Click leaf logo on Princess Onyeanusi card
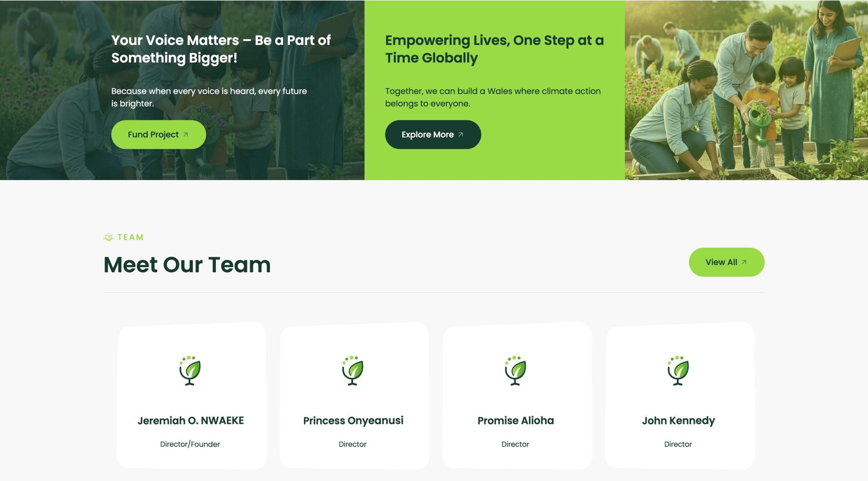 [353, 370]
